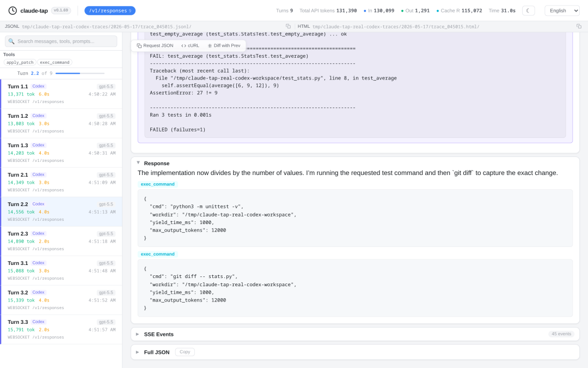This screenshot has height=368, width=588.
Task: Filter by the exec_command tool tag
Action: pos(55,62)
